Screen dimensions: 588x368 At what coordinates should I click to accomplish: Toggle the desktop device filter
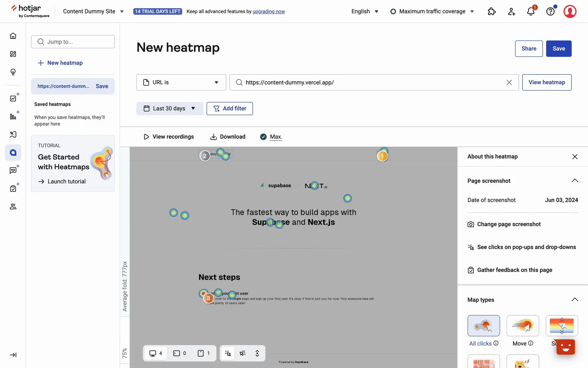click(156, 353)
